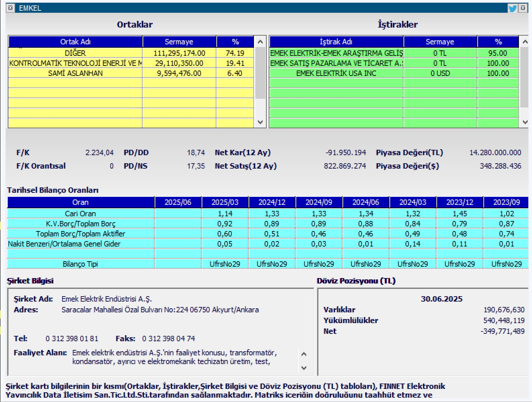Click the İştirakler table scrollbar thumb
This screenshot has width=532, height=402.
(525, 77)
